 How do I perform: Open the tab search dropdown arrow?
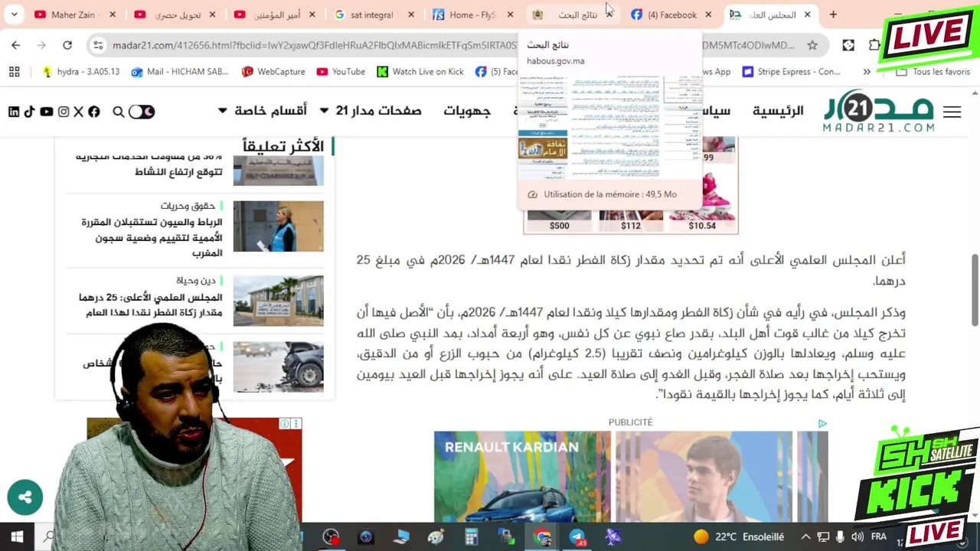click(x=14, y=15)
